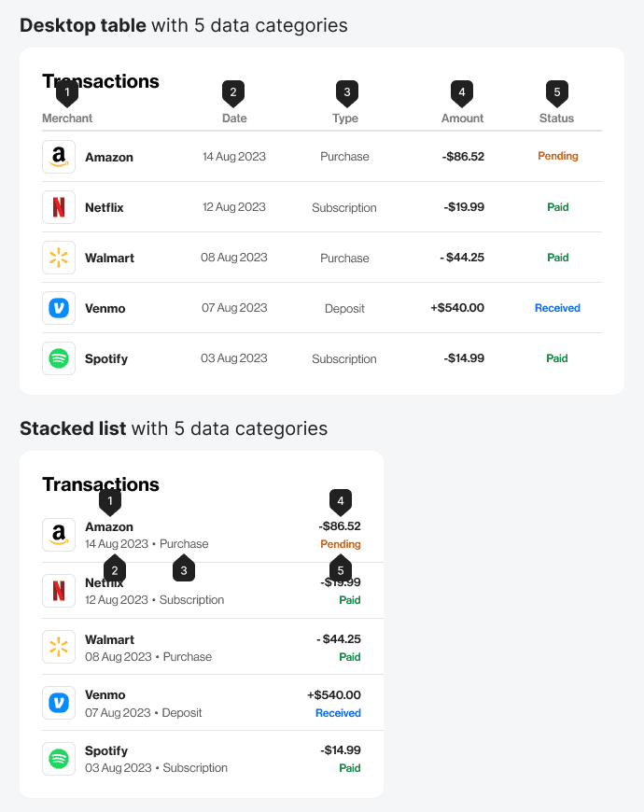Viewport: 644px width, 812px height.
Task: Click the Spotify logo in desktop table
Action: tap(59, 358)
